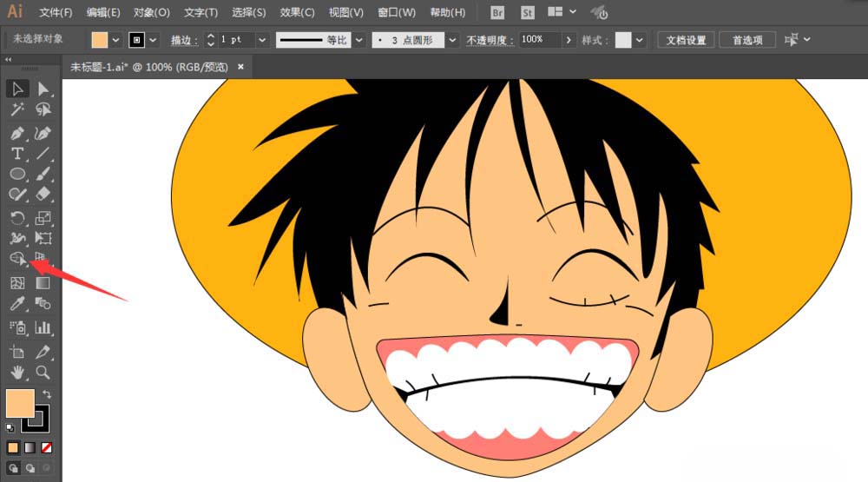The image size is (868, 482).
Task: Open the 文件(F) menu
Action: coord(56,12)
